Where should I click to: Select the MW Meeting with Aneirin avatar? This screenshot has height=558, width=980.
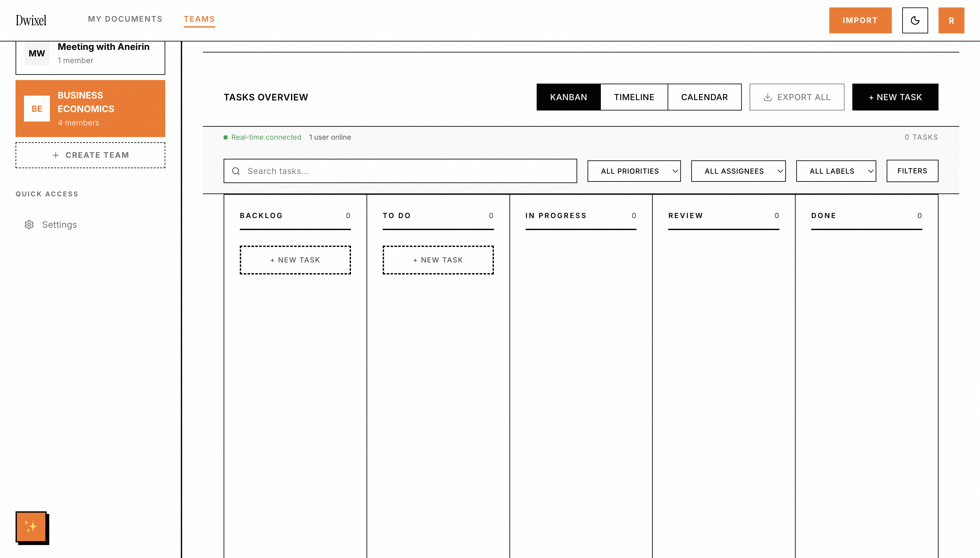coord(36,53)
